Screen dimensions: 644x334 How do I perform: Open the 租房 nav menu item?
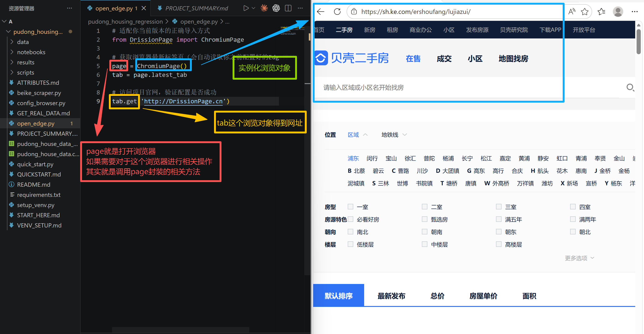pos(392,30)
